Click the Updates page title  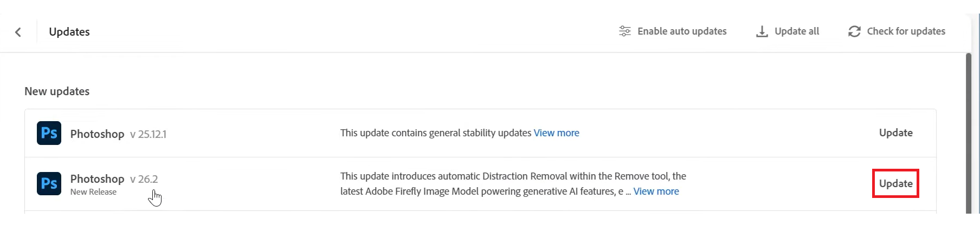coord(69,32)
